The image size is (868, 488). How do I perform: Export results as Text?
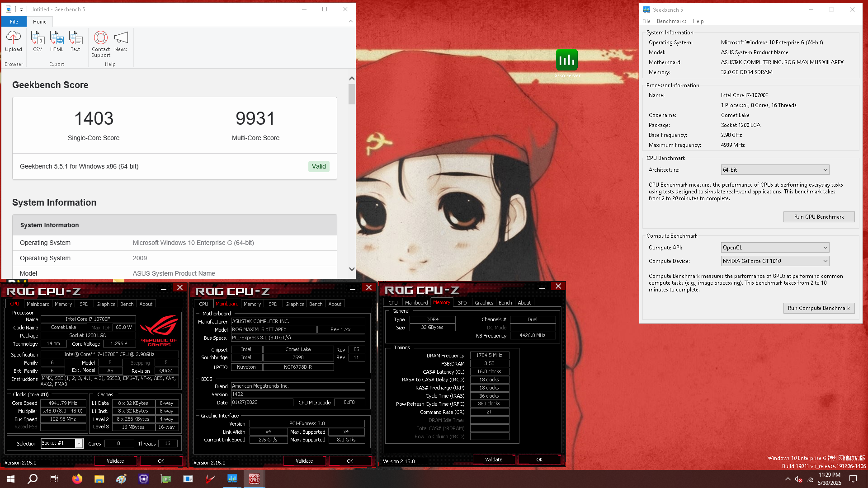(x=75, y=42)
